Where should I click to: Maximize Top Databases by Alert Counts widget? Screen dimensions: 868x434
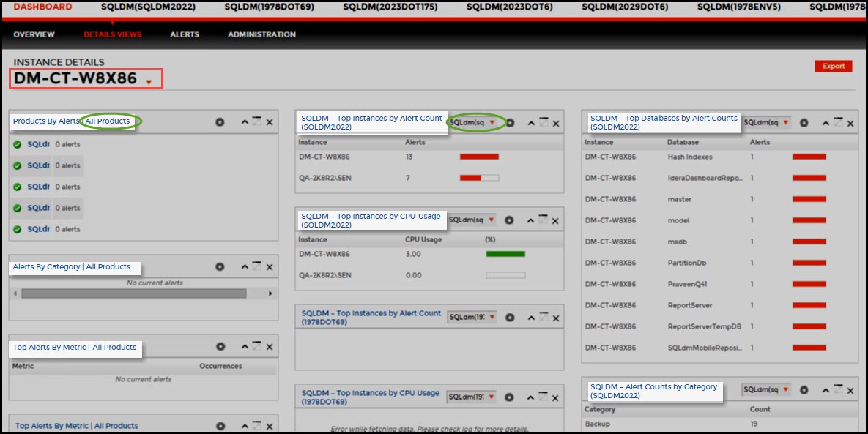[838, 122]
